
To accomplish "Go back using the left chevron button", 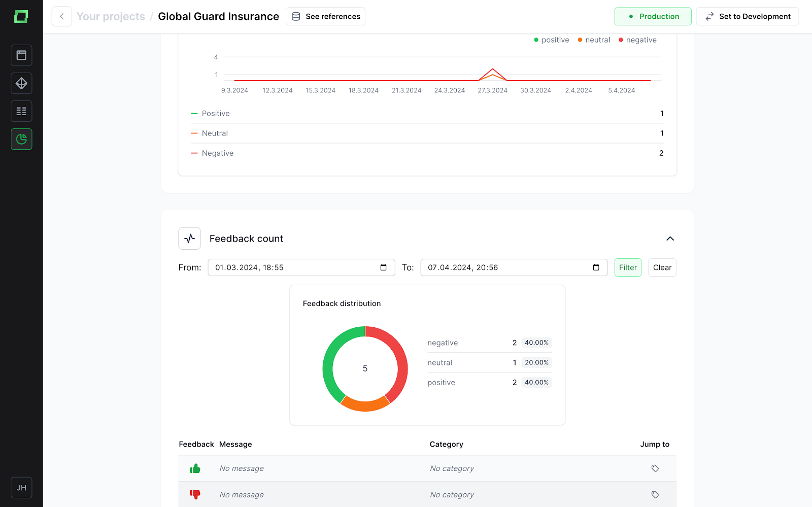I will point(62,16).
